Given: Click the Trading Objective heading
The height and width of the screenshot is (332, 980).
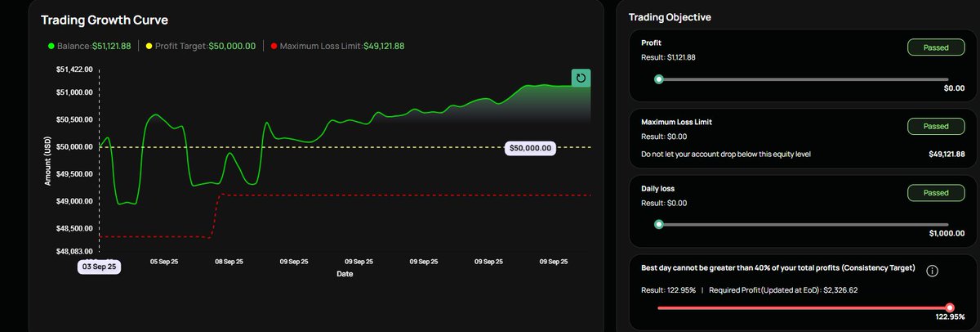Looking at the screenshot, I should (670, 17).
